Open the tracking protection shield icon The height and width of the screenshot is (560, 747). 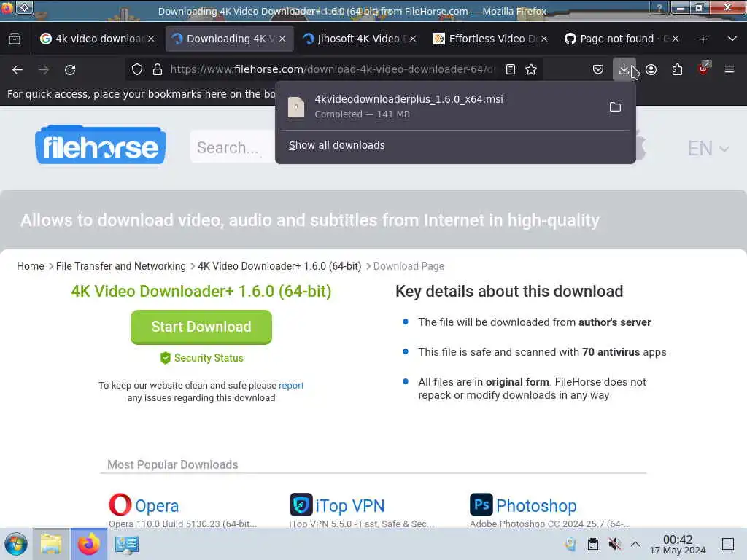point(137,69)
